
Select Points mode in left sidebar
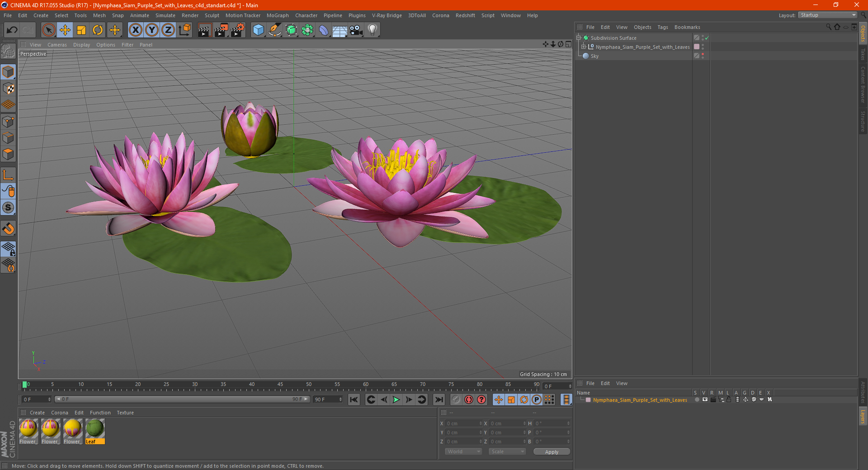click(8, 122)
